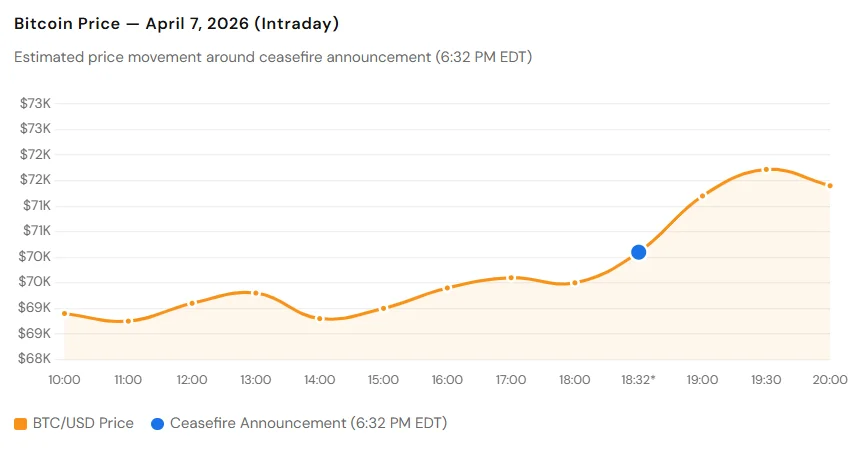This screenshot has width=863, height=450.
Task: Click the final data point at 20:00
Action: pos(830,185)
